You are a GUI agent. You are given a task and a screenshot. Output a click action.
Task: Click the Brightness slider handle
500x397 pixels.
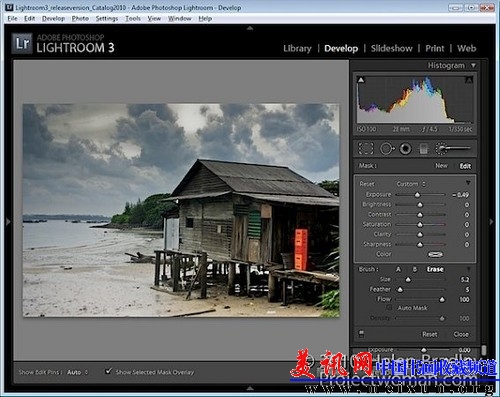(420, 205)
